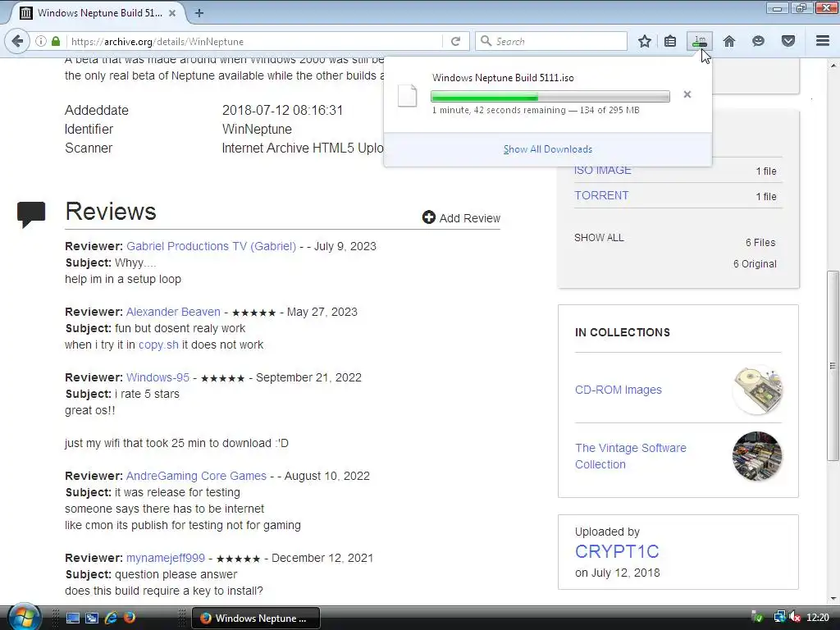Open the chat smiley toolbar icon

tap(758, 41)
